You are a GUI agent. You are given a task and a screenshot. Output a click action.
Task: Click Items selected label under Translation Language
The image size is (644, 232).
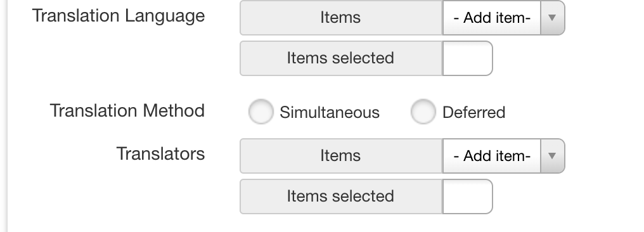click(341, 58)
